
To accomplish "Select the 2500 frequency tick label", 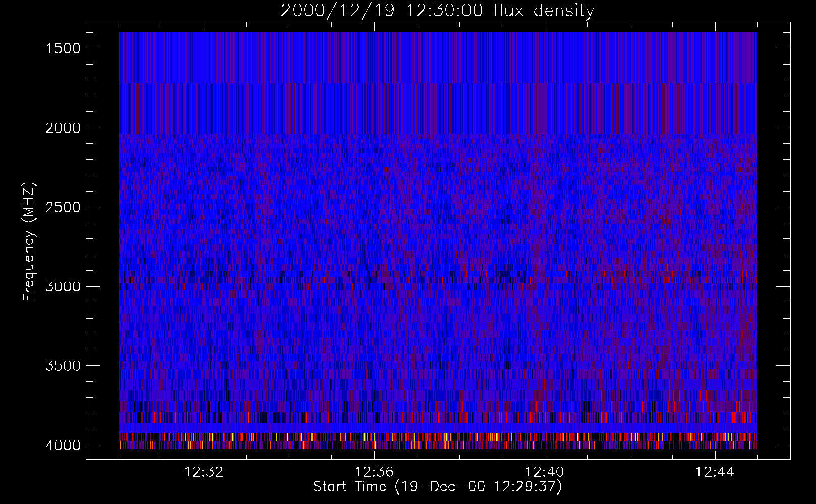I will [63, 207].
